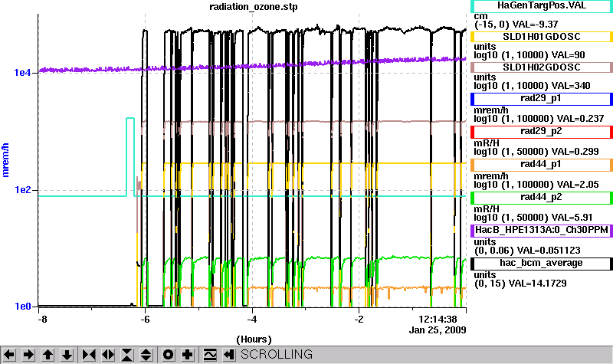Shift the plot down with the down arrow
This screenshot has height=364, width=613.
click(67, 355)
